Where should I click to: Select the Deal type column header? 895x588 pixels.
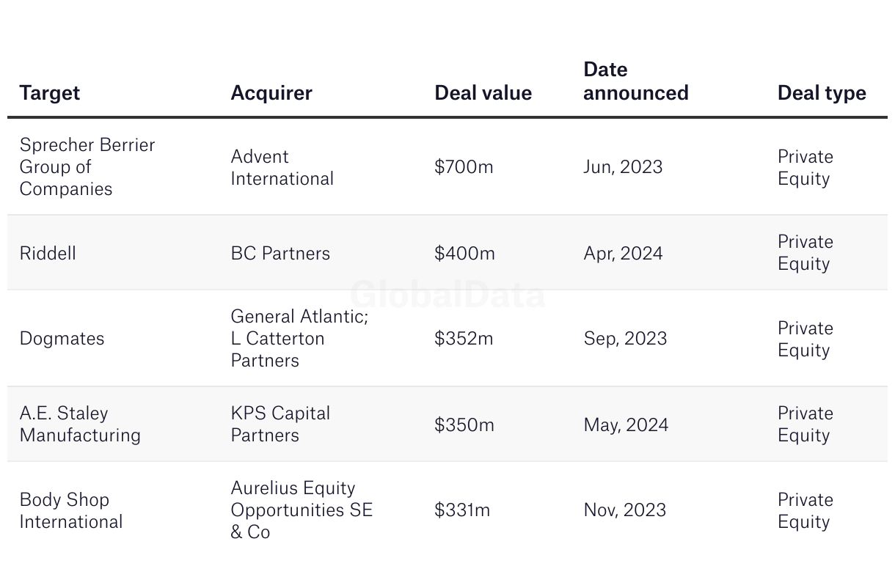click(822, 93)
